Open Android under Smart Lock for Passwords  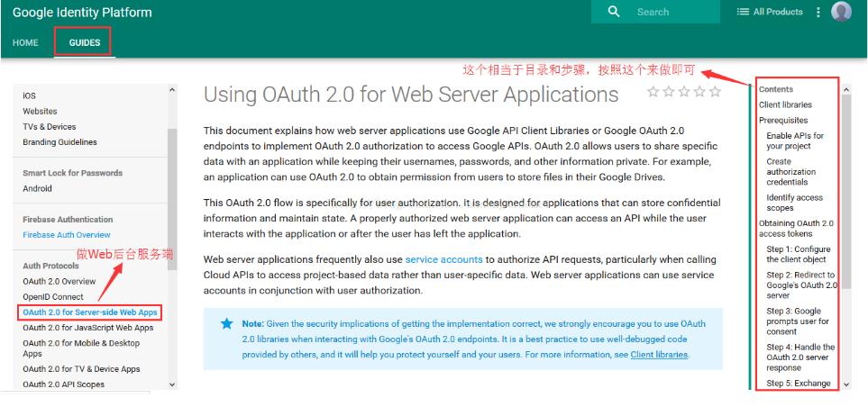[x=37, y=188]
